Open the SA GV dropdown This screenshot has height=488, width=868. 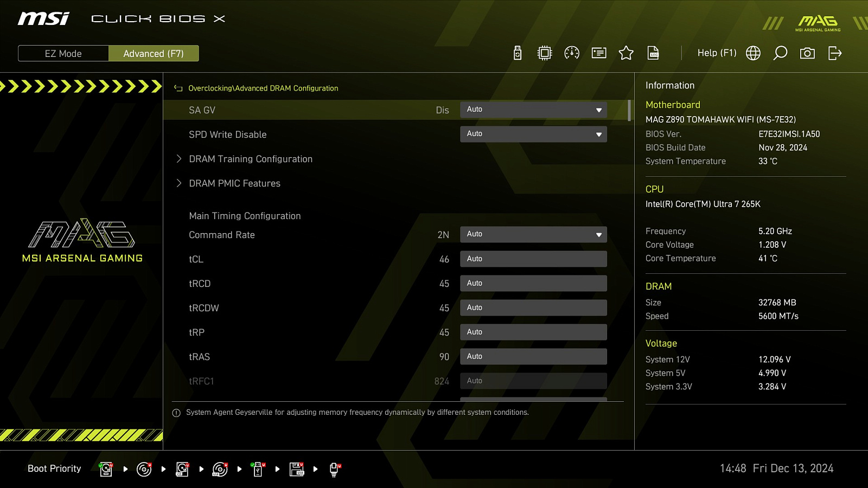pos(533,110)
